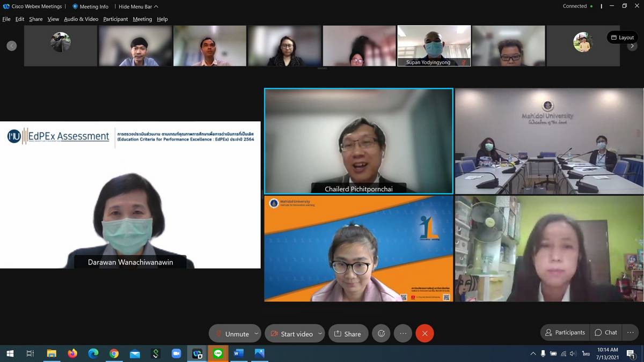Open Microsoft Word from taskbar
The height and width of the screenshot is (362, 644).
pos(239,353)
